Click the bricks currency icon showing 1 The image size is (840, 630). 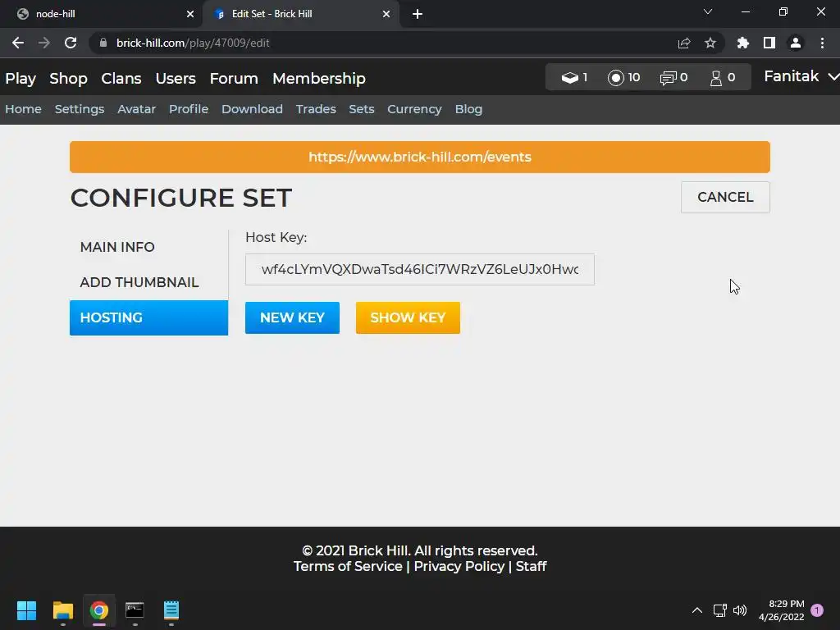coord(569,77)
